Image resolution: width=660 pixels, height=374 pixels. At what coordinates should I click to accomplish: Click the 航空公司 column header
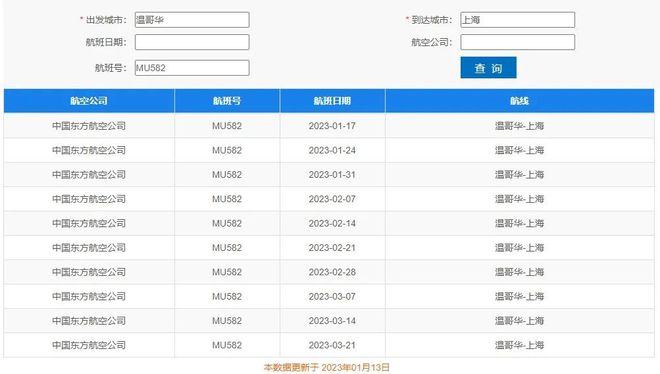pyautogui.click(x=89, y=101)
